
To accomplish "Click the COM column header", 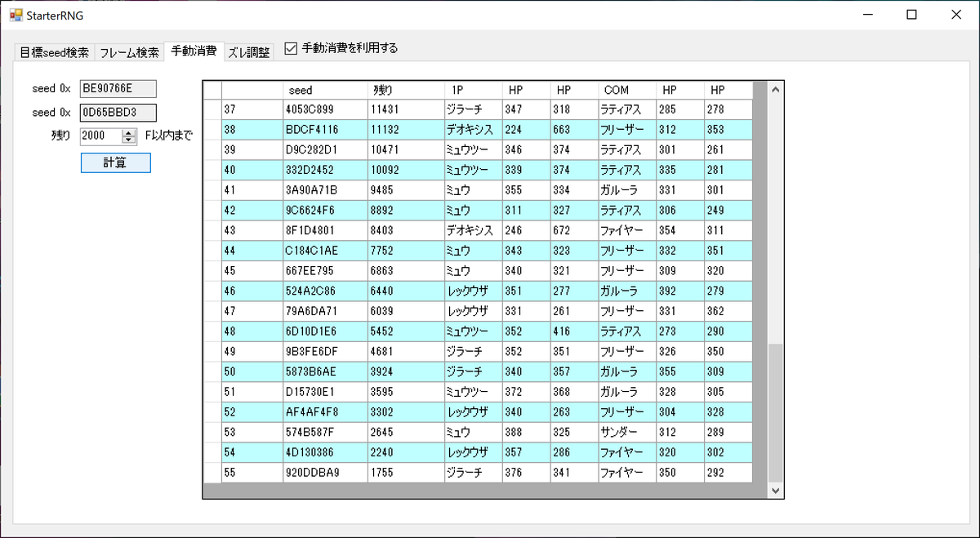I will tap(626, 90).
